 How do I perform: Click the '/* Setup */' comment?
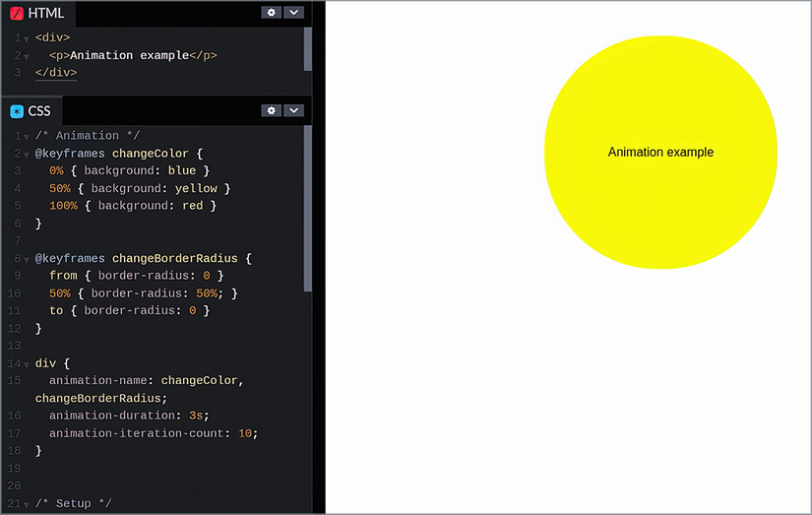(x=73, y=503)
